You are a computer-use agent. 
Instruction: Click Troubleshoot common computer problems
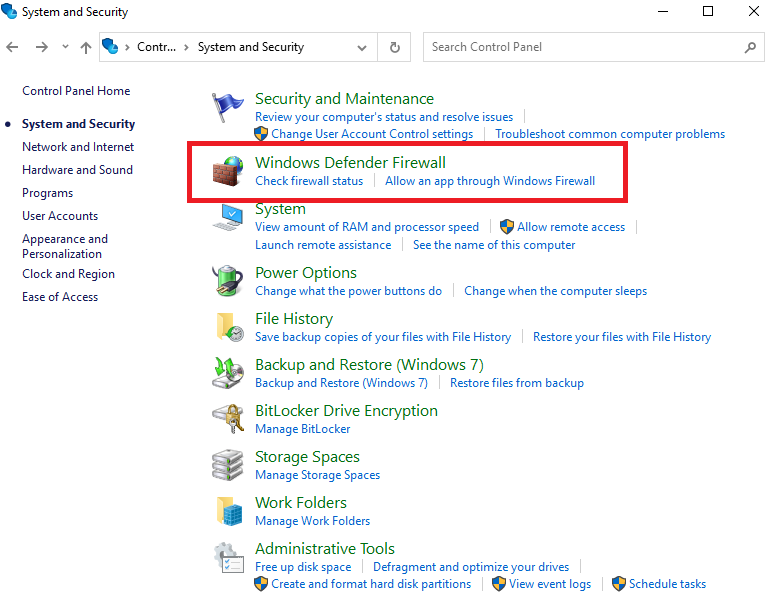[x=610, y=134]
